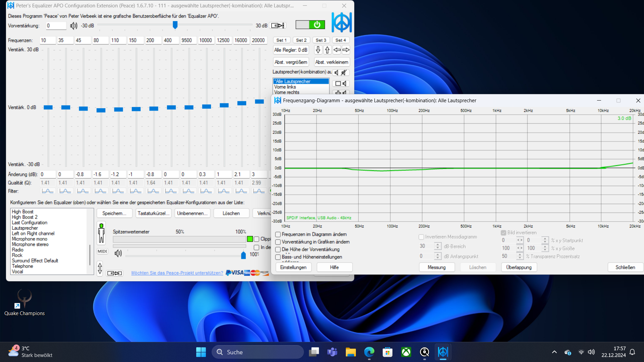Click the right arrow shift-frequencies button
Image resolution: width=644 pixels, height=362 pixels.
coord(346,50)
